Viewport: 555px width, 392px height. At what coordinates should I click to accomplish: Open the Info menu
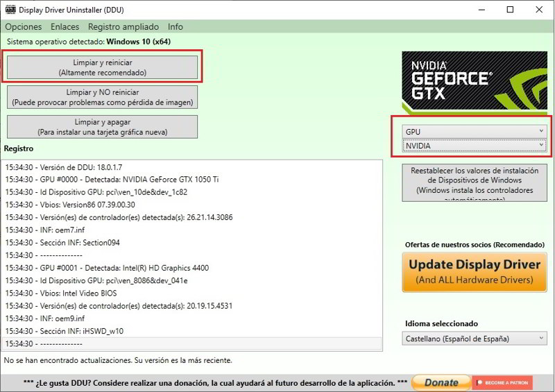tap(176, 26)
